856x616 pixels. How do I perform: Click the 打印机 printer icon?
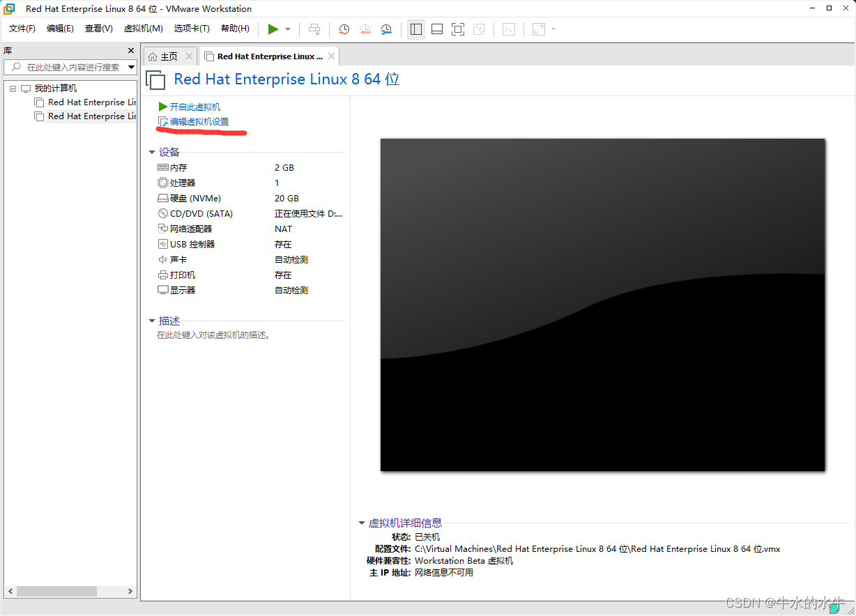(163, 275)
